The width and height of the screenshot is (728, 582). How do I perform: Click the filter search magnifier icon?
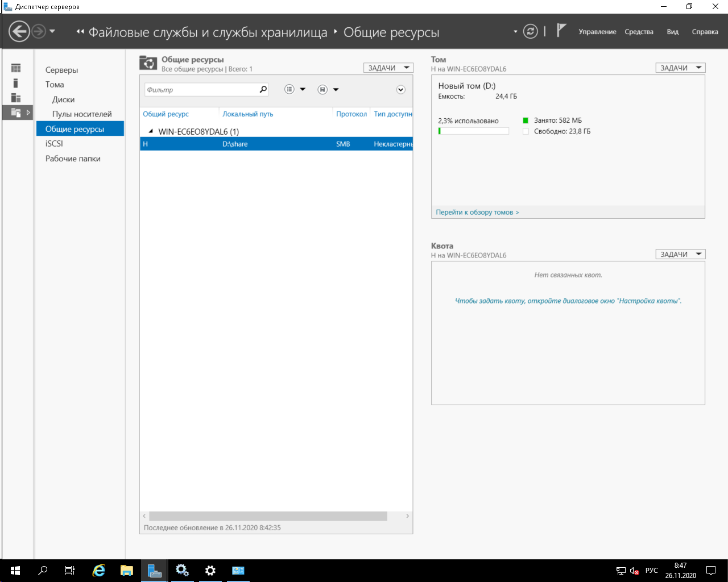coord(263,89)
